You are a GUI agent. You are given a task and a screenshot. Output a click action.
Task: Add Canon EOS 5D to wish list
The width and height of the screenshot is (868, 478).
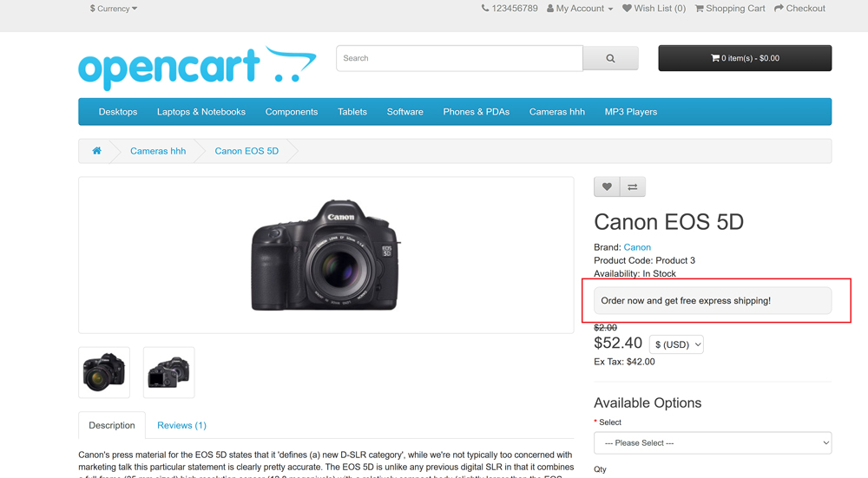(x=607, y=187)
